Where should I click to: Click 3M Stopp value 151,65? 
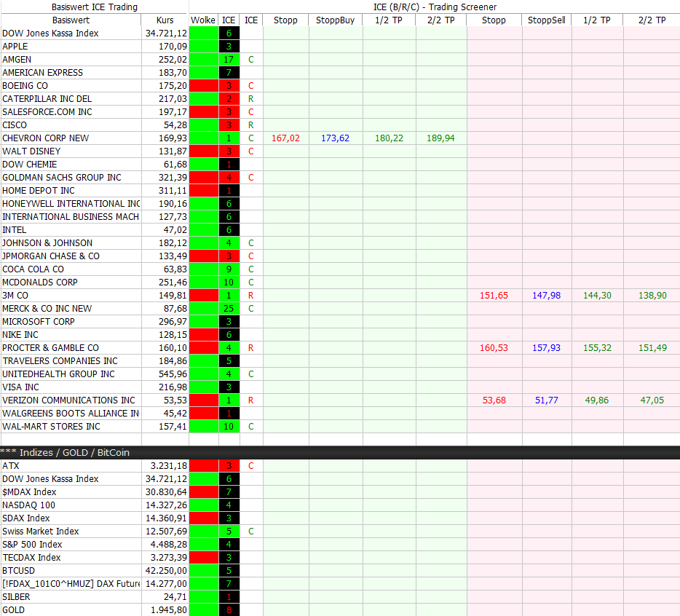494,296
